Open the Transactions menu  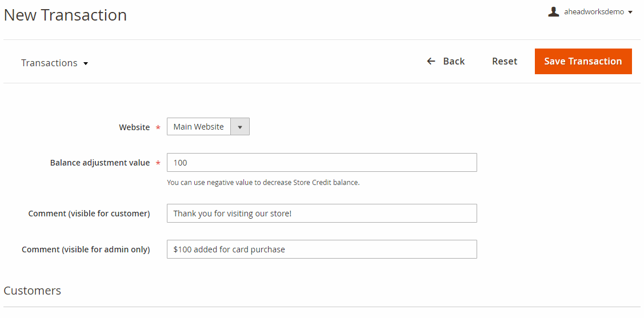click(x=49, y=63)
